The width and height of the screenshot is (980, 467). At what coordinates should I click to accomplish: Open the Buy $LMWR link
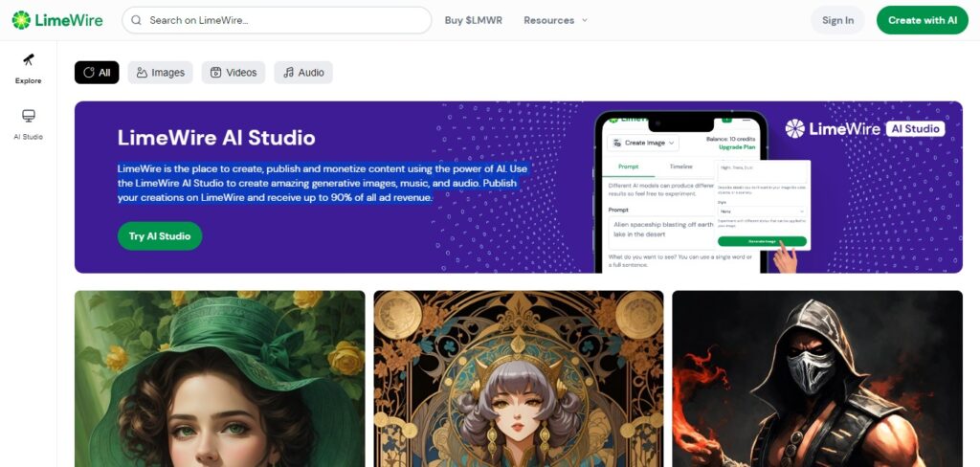tap(473, 20)
